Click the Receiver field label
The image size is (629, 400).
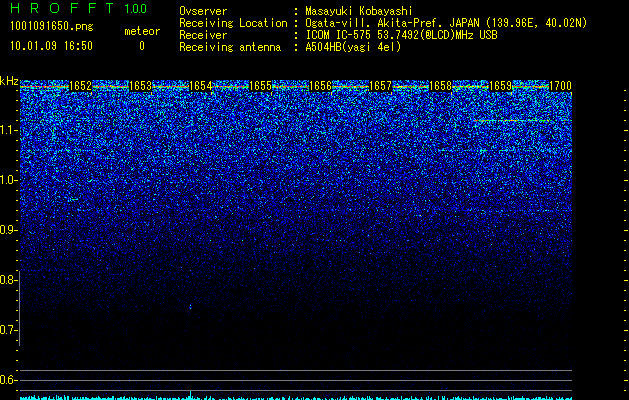pyautogui.click(x=203, y=35)
